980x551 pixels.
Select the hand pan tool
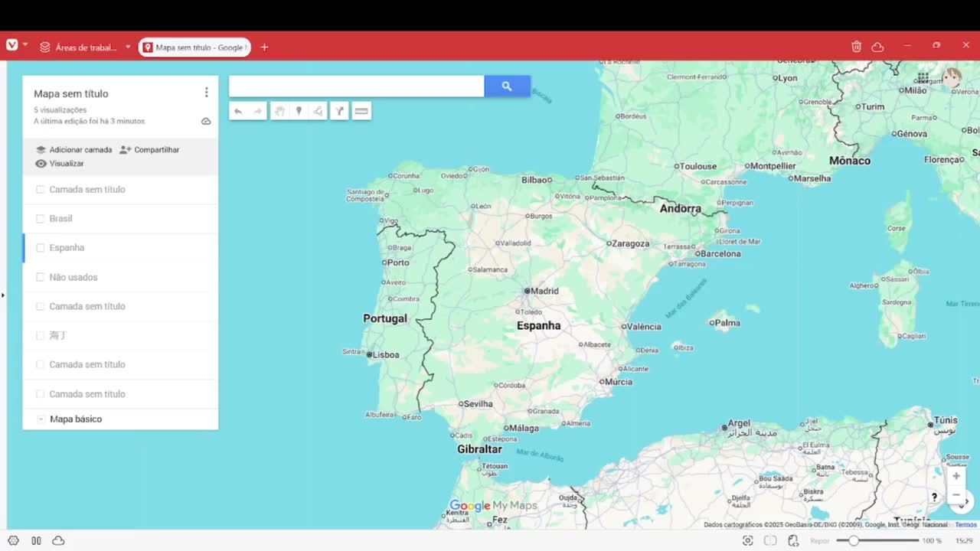click(279, 112)
